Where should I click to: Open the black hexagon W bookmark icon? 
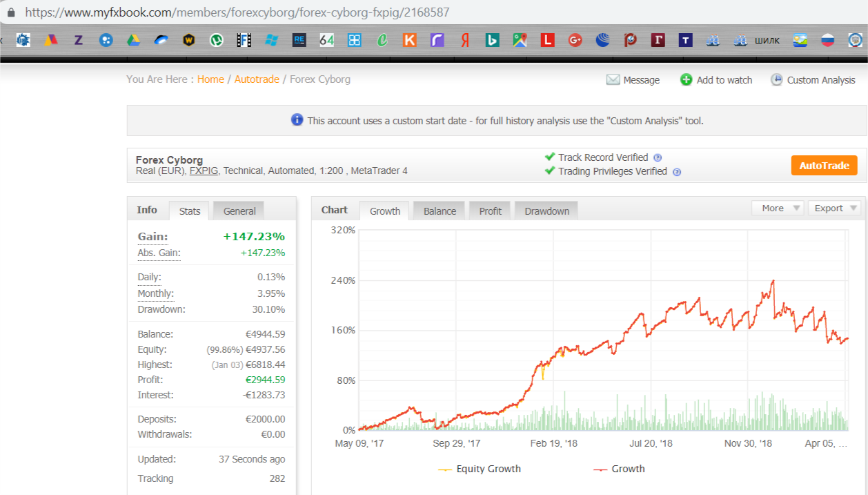point(188,40)
